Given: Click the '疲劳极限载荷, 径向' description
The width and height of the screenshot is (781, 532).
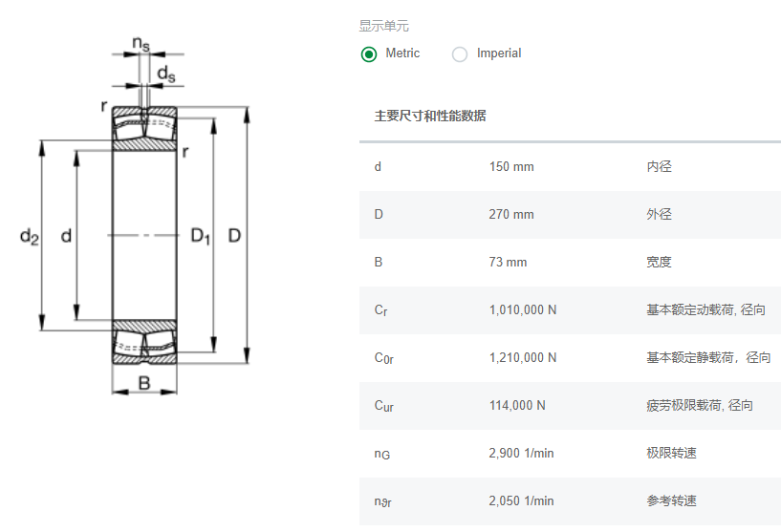Looking at the screenshot, I should [700, 406].
